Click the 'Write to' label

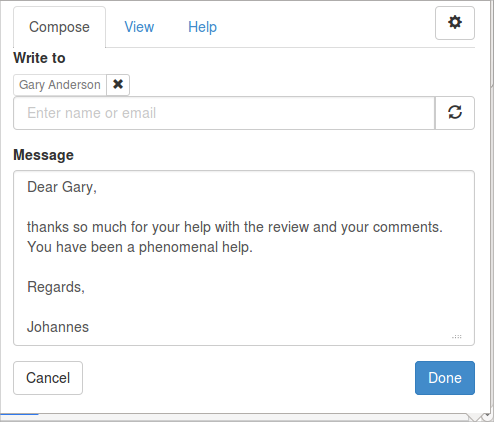(x=39, y=58)
